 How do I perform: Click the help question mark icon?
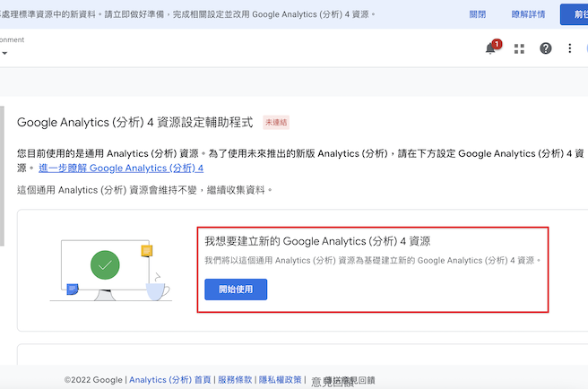[546, 48]
